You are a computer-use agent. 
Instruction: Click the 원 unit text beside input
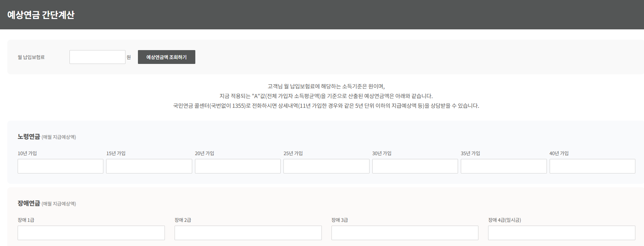click(x=129, y=57)
